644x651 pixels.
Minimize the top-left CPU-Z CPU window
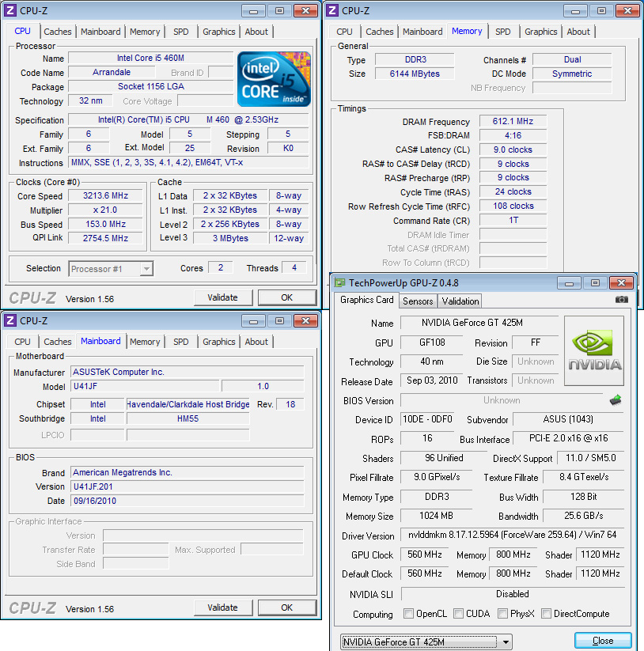[x=253, y=11]
